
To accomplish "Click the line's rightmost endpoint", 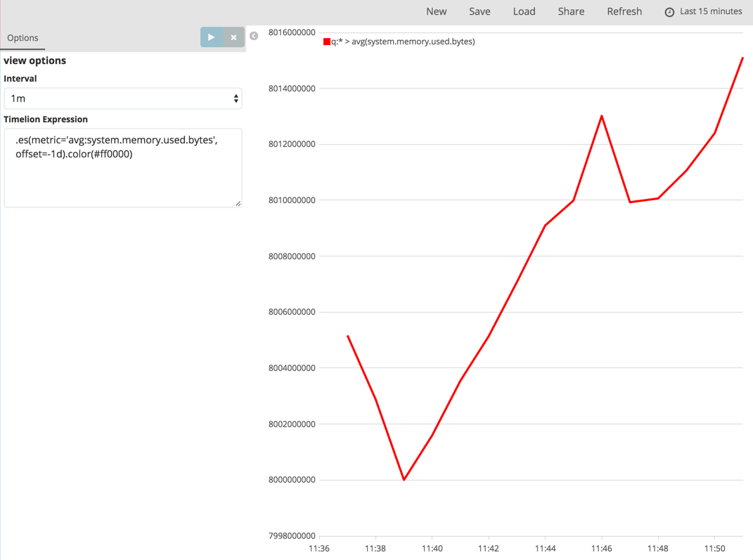I will pyautogui.click(x=742, y=58).
